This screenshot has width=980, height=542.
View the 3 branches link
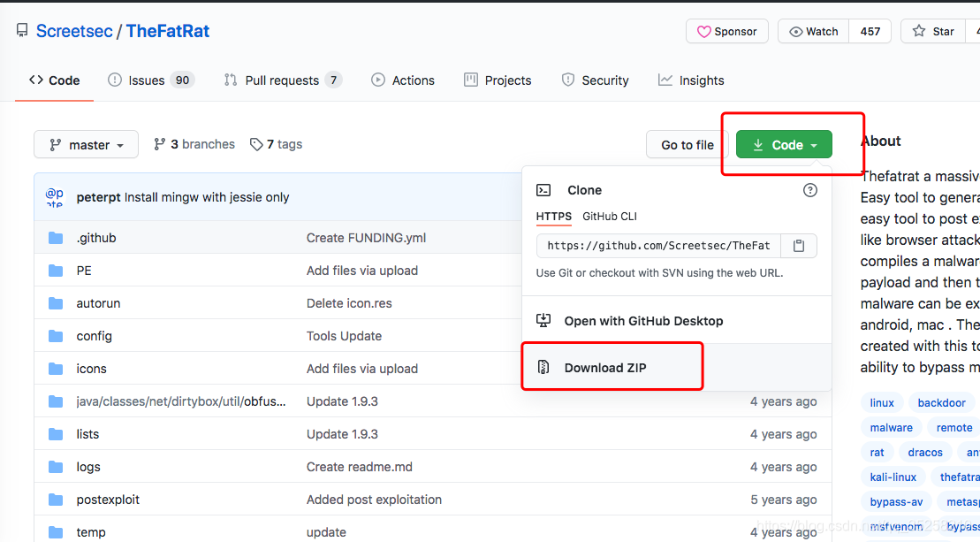pyautogui.click(x=194, y=144)
